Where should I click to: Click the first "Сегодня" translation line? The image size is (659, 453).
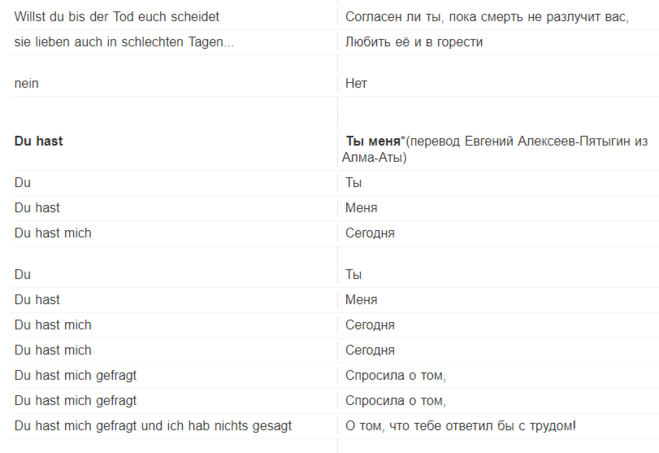pyautogui.click(x=370, y=233)
